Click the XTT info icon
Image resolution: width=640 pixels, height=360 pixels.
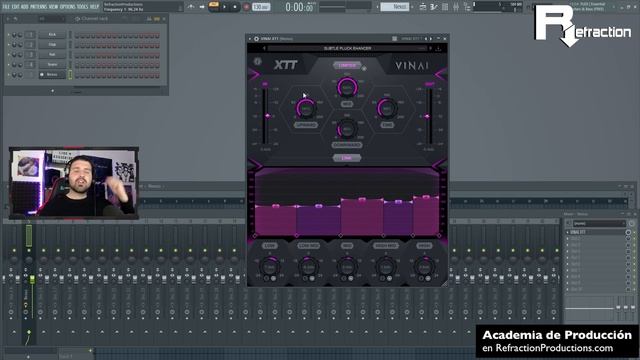pyautogui.click(x=258, y=62)
